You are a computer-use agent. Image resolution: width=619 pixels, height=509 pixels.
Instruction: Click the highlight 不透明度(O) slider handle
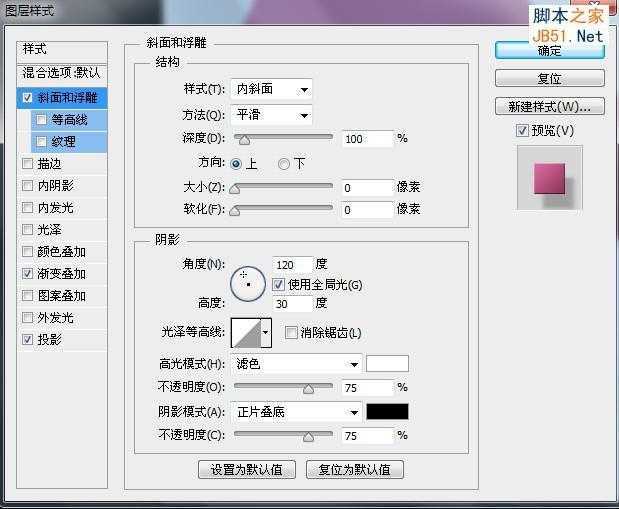pyautogui.click(x=308, y=389)
